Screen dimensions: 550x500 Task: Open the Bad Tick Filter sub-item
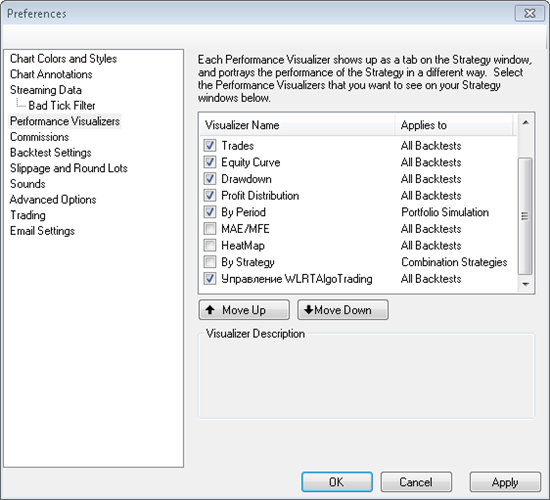(x=62, y=106)
